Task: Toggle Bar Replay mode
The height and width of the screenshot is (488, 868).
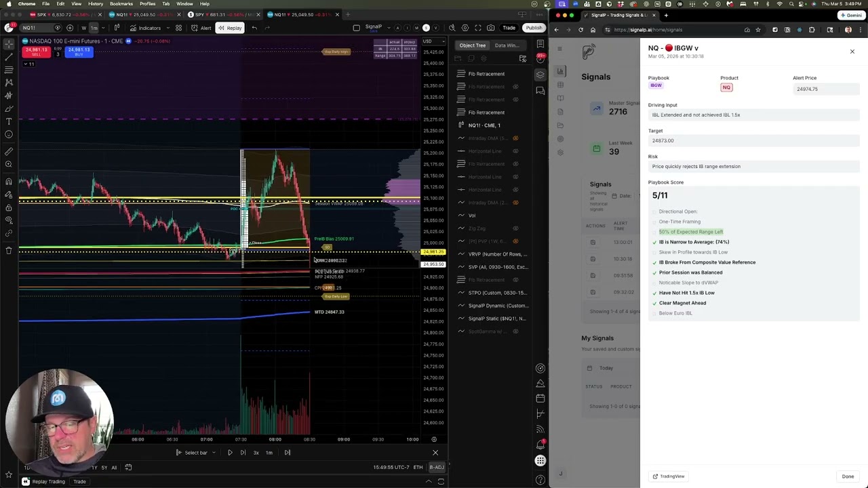Action: click(x=231, y=28)
